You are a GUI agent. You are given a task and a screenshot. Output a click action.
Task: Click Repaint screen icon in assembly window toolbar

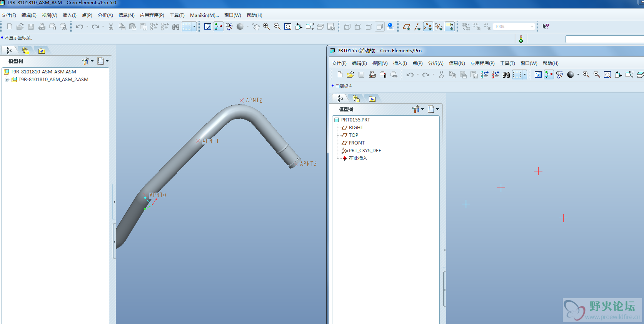pos(208,27)
